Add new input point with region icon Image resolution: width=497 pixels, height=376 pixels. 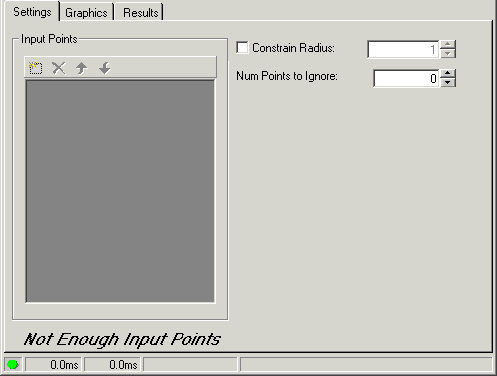(x=36, y=68)
